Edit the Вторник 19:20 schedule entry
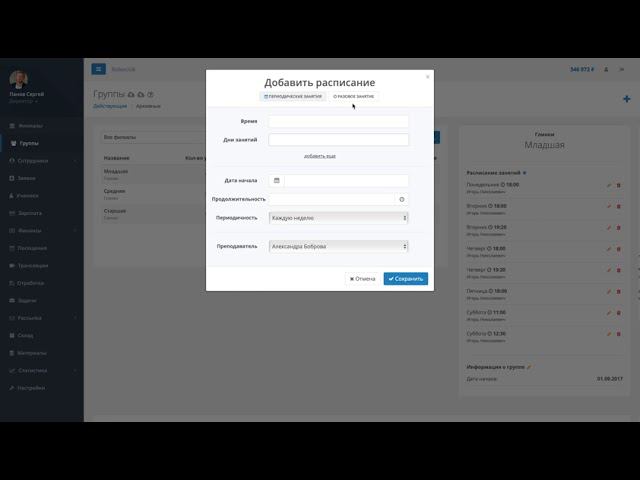 (609, 228)
